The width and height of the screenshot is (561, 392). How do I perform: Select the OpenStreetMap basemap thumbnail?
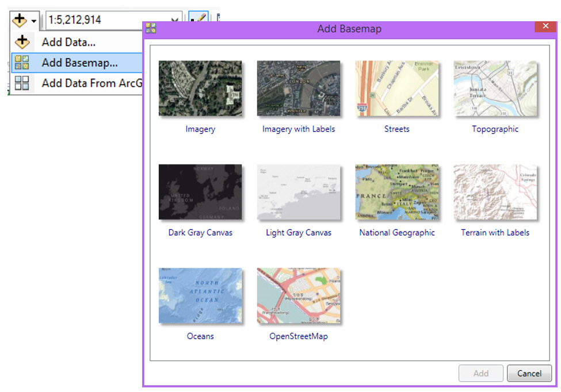coord(299,295)
